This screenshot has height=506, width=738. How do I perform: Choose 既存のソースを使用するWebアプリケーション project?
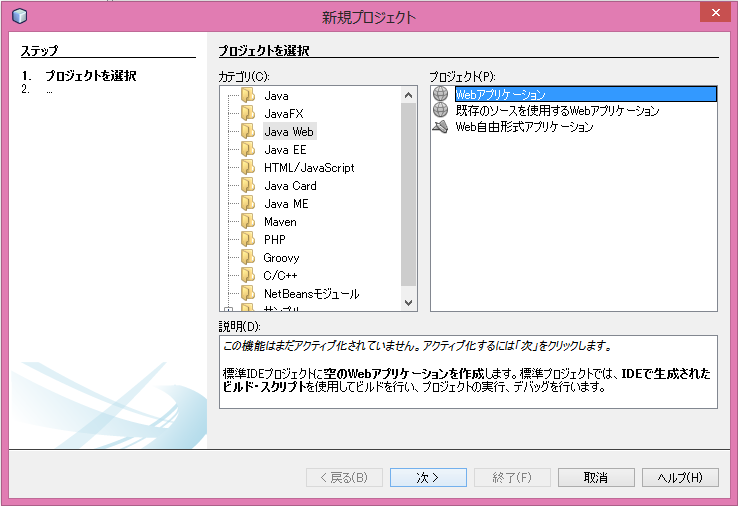(x=557, y=110)
